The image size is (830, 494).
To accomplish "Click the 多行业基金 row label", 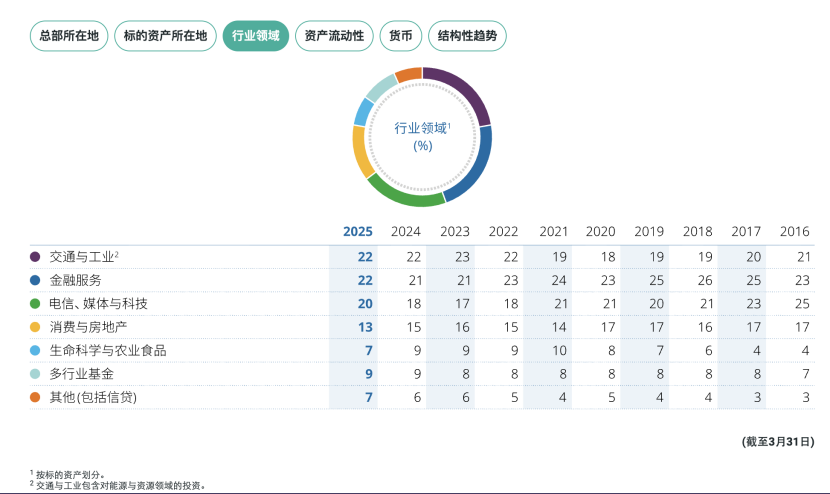I will pyautogui.click(x=81, y=374).
